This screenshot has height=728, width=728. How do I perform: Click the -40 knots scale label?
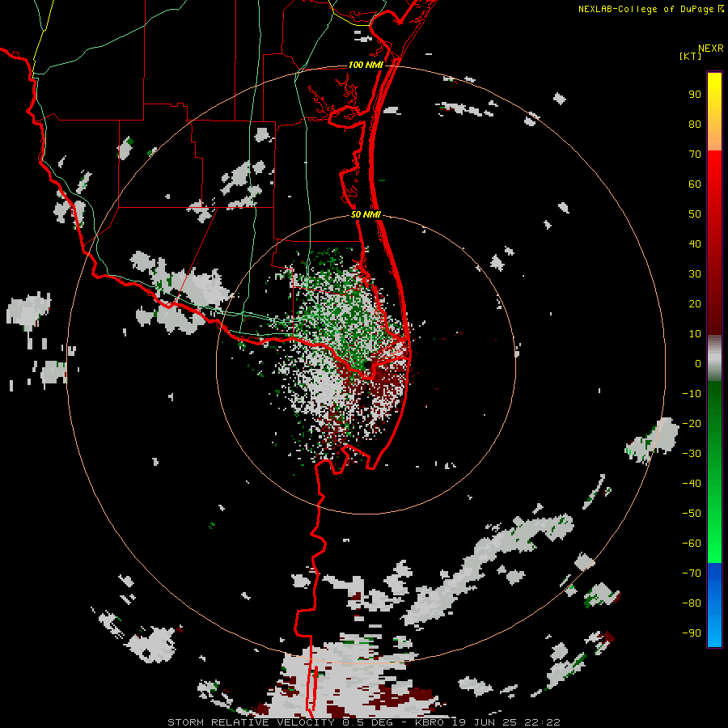(692, 484)
